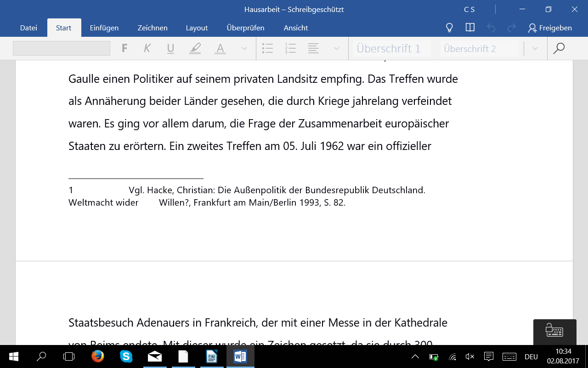Show hidden tray icons chevron

point(415,356)
